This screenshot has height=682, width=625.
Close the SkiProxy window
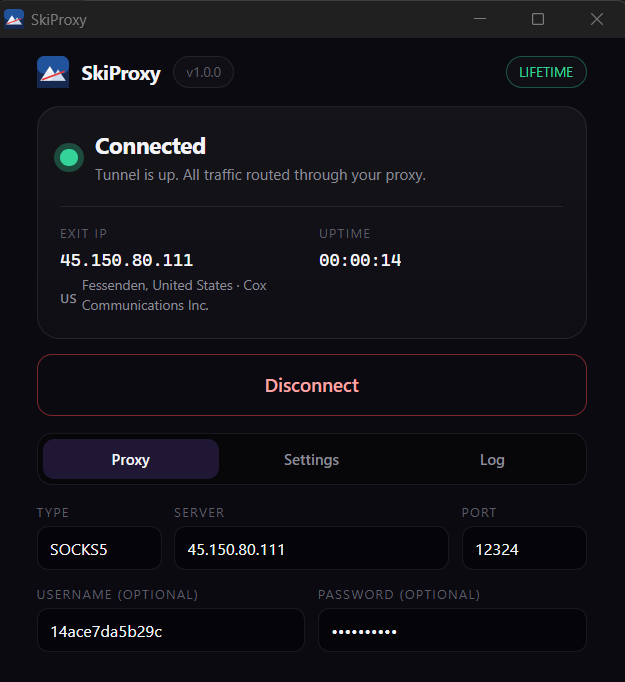pyautogui.click(x=597, y=19)
